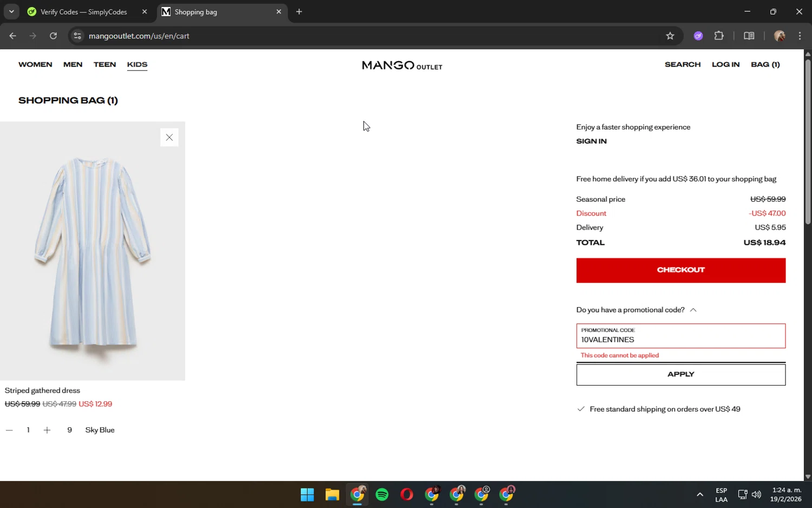Click the size 9 label
This screenshot has width=812, height=508.
point(69,430)
